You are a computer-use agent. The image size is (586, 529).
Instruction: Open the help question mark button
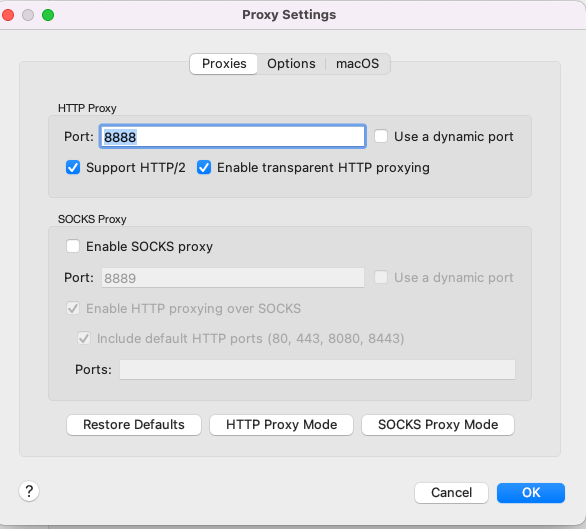[29, 491]
